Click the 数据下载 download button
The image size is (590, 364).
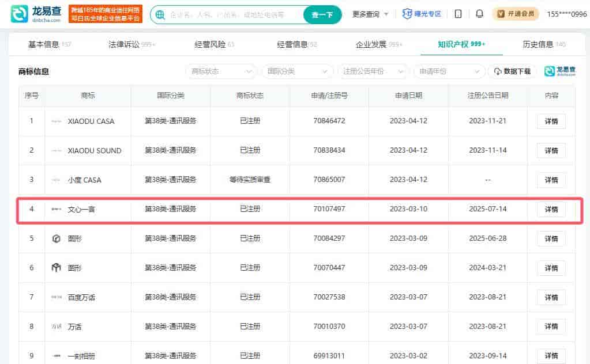pos(513,71)
